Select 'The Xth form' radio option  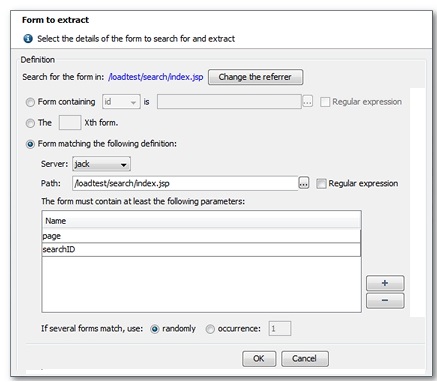(30, 123)
